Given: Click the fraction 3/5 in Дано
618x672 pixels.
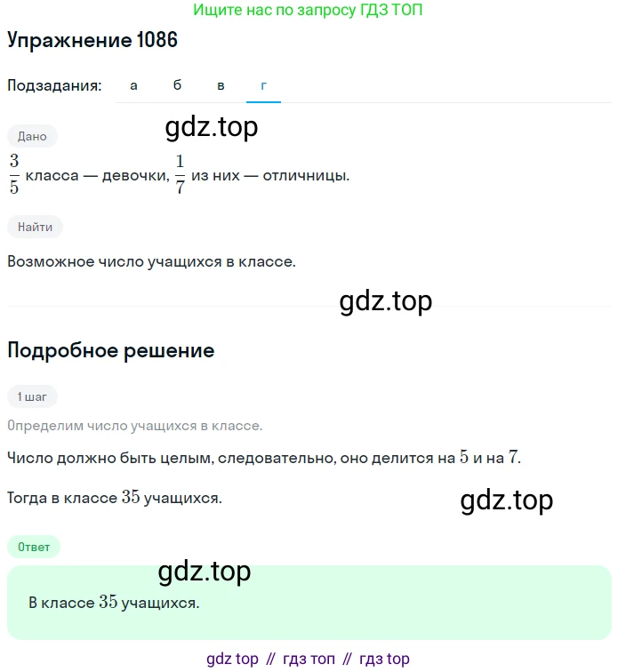Looking at the screenshot, I should pos(14,174).
